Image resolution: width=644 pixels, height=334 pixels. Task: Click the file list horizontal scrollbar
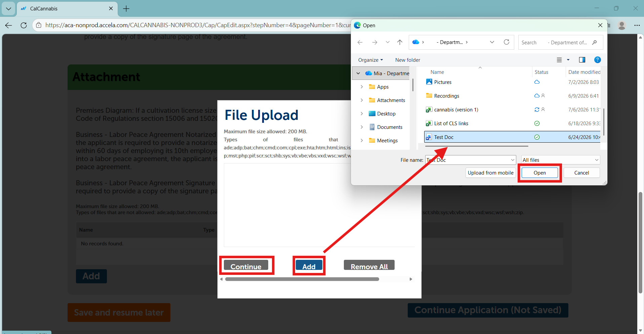click(x=477, y=146)
